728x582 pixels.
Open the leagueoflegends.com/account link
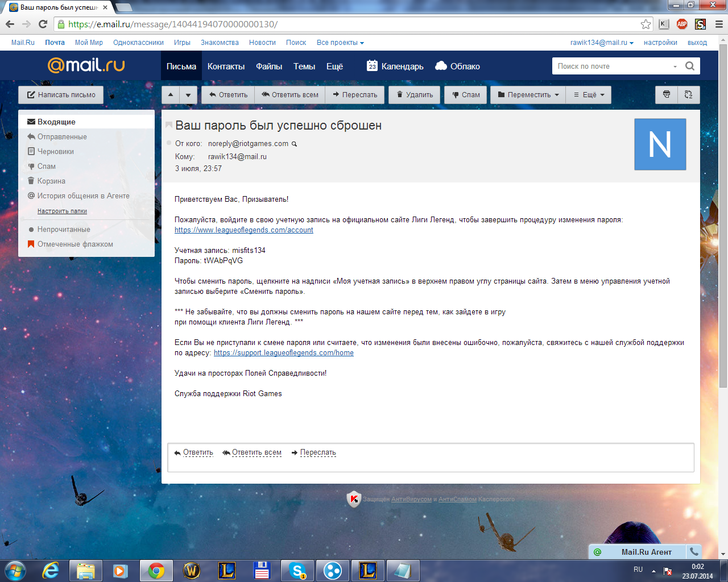pyautogui.click(x=244, y=230)
